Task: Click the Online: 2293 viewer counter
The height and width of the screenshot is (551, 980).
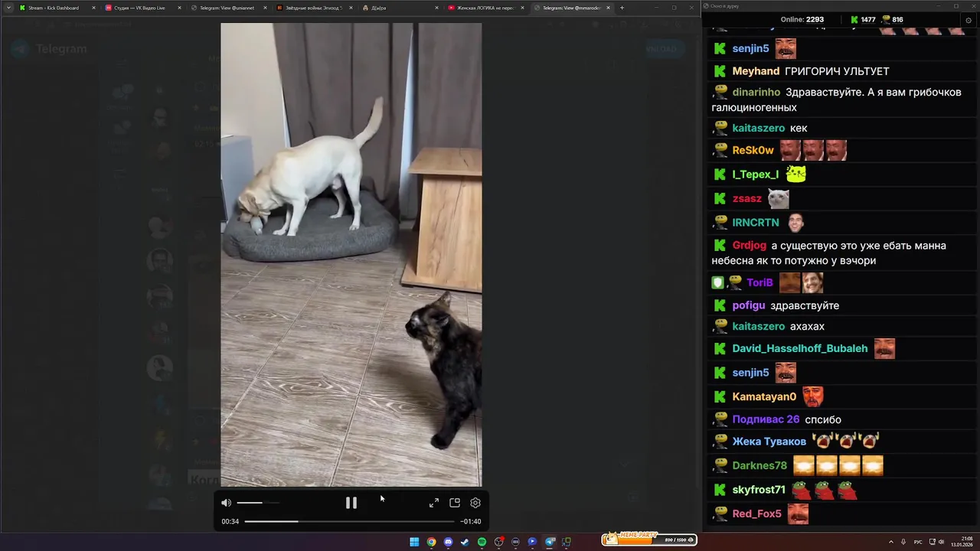Action: click(802, 20)
